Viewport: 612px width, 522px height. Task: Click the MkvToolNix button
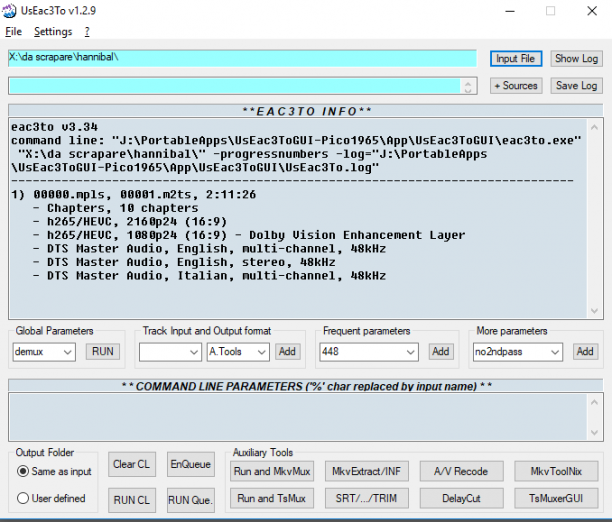click(556, 472)
